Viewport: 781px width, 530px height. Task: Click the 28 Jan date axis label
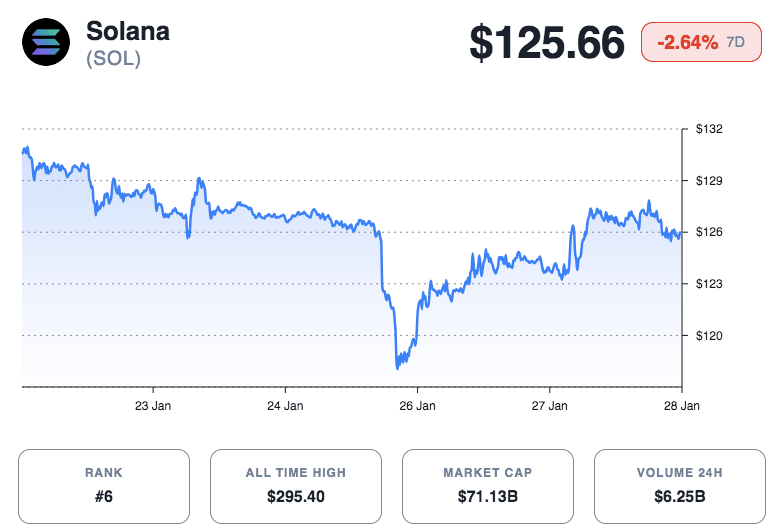click(680, 406)
